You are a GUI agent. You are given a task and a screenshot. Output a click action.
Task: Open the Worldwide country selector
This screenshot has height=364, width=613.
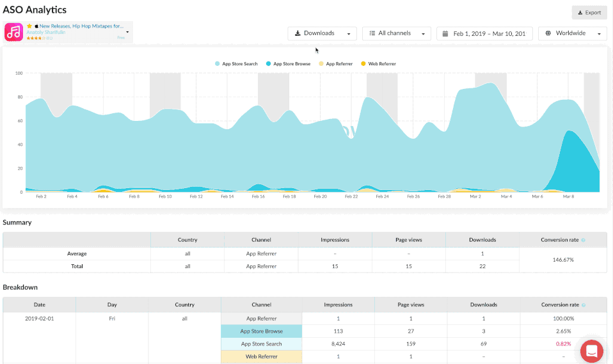[x=572, y=33]
